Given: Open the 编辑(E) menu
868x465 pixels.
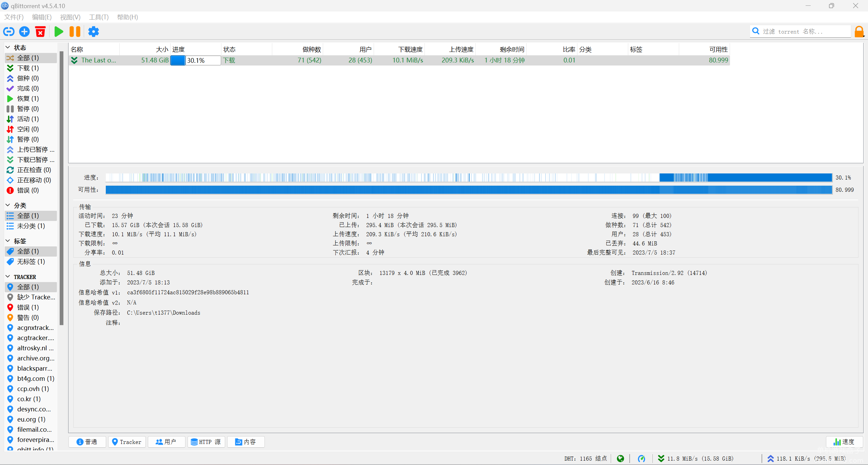Looking at the screenshot, I should (42, 17).
